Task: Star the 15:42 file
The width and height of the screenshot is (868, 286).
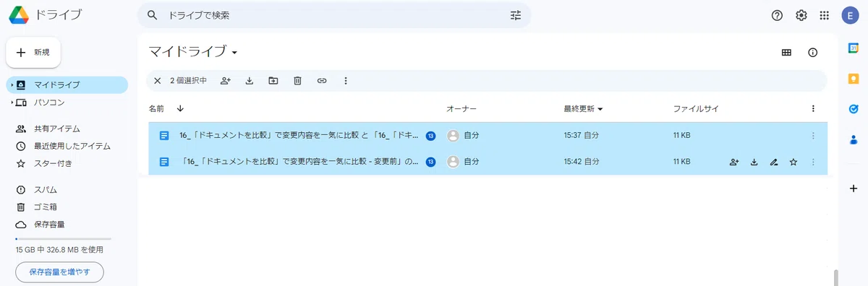Action: click(x=793, y=162)
